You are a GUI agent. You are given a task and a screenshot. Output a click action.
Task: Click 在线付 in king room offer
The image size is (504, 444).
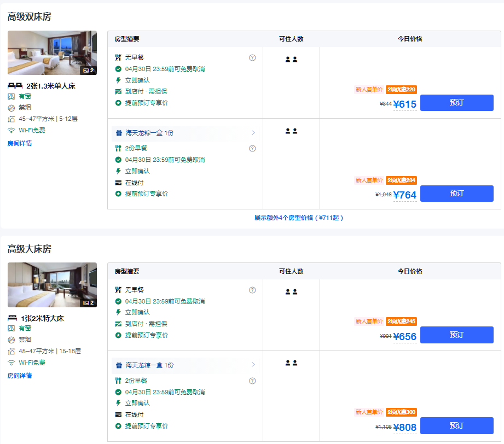(x=134, y=415)
